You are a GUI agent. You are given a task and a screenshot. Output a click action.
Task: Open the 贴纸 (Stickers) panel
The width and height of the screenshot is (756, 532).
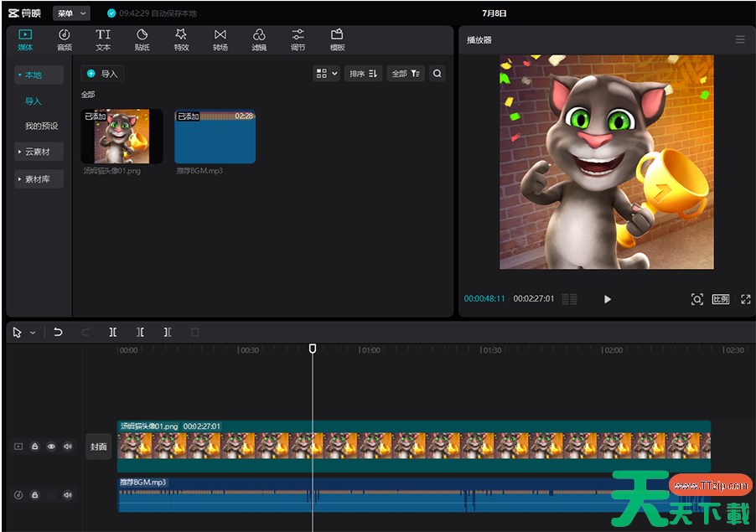pyautogui.click(x=142, y=39)
